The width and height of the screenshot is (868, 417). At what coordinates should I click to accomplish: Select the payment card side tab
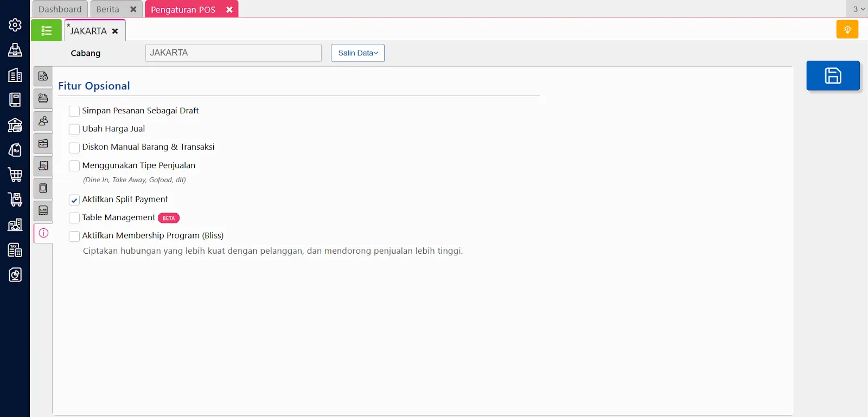coord(43,99)
